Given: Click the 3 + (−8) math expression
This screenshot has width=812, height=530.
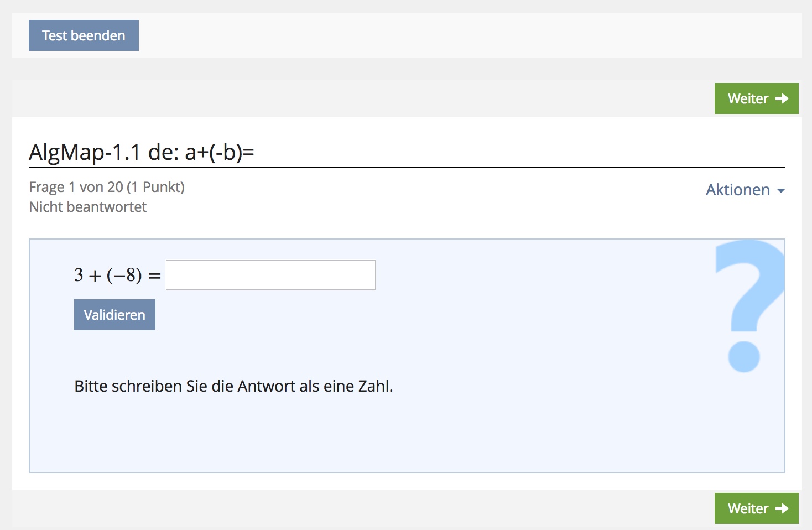Looking at the screenshot, I should [108, 275].
